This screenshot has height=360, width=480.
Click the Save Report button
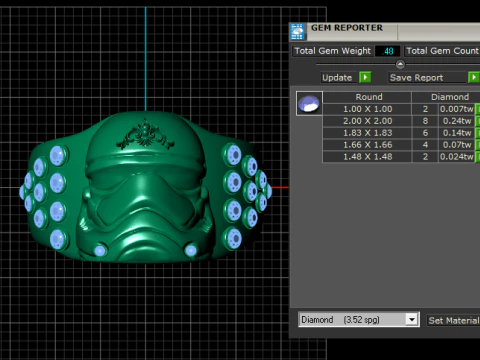coord(428,78)
